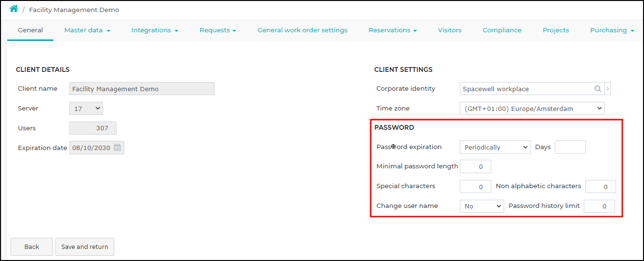The width and height of the screenshot is (644, 261).
Task: Open the Reservations menu
Action: (x=393, y=30)
